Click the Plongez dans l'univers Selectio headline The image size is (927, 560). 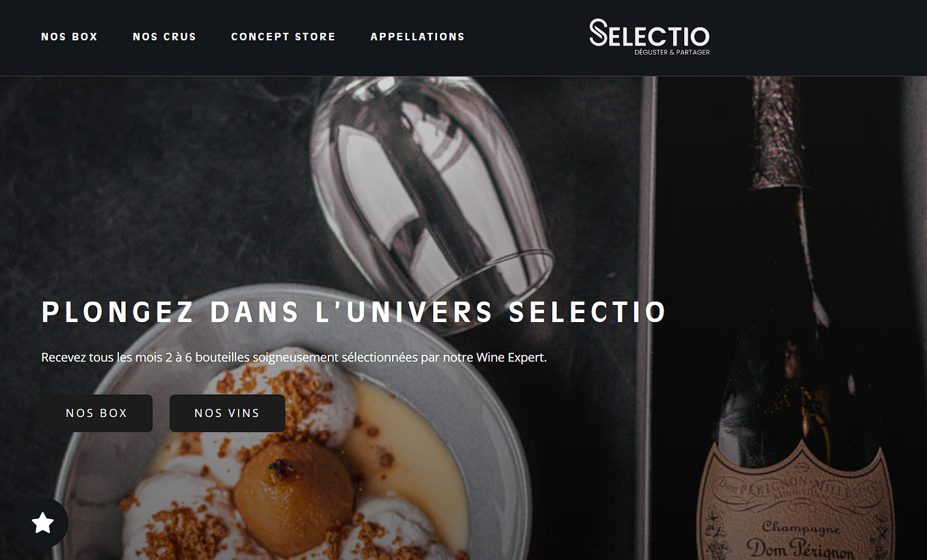pos(354,312)
